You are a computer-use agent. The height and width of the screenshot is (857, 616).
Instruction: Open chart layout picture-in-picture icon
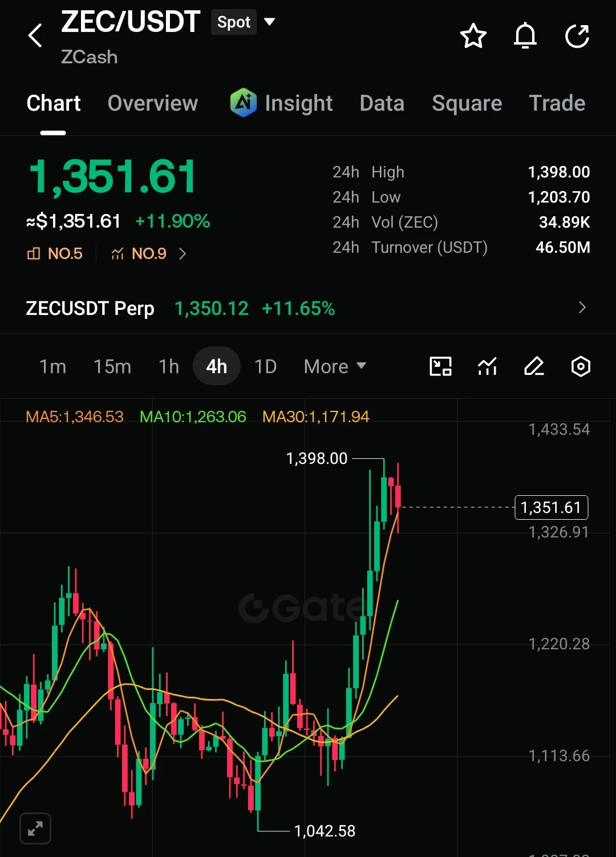[440, 366]
